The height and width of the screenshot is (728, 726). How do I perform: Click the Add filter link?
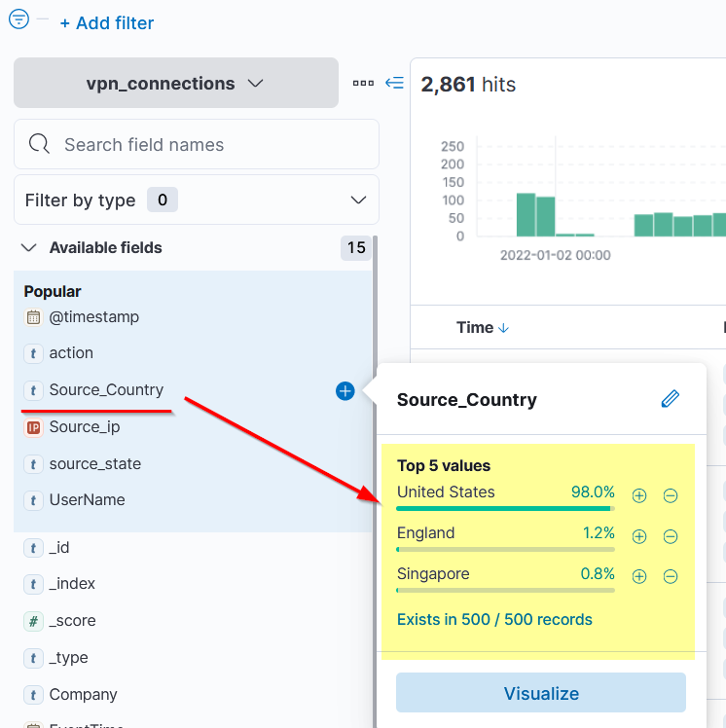107,23
